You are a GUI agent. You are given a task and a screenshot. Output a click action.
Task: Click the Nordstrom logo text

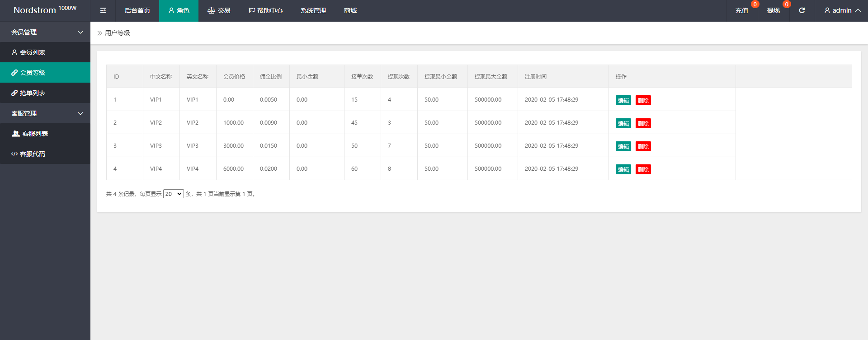tap(35, 10)
